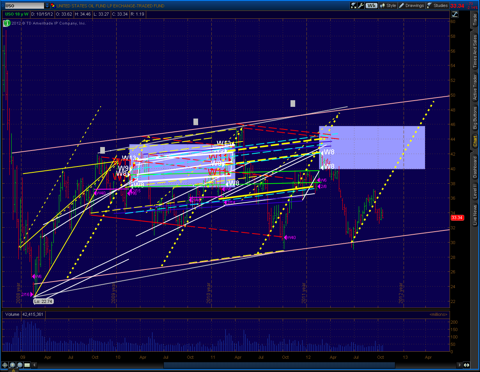Click the zoom out magnifier icon
The width and height of the screenshot is (480, 372).
pos(20,365)
